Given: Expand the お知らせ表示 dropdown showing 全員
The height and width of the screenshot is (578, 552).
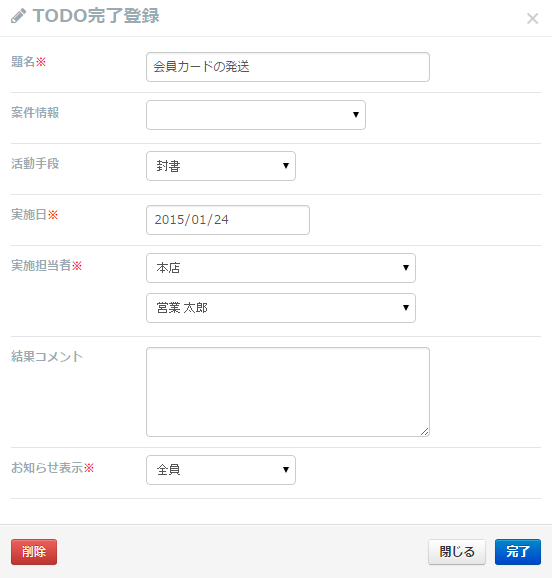Looking at the screenshot, I should (x=221, y=470).
